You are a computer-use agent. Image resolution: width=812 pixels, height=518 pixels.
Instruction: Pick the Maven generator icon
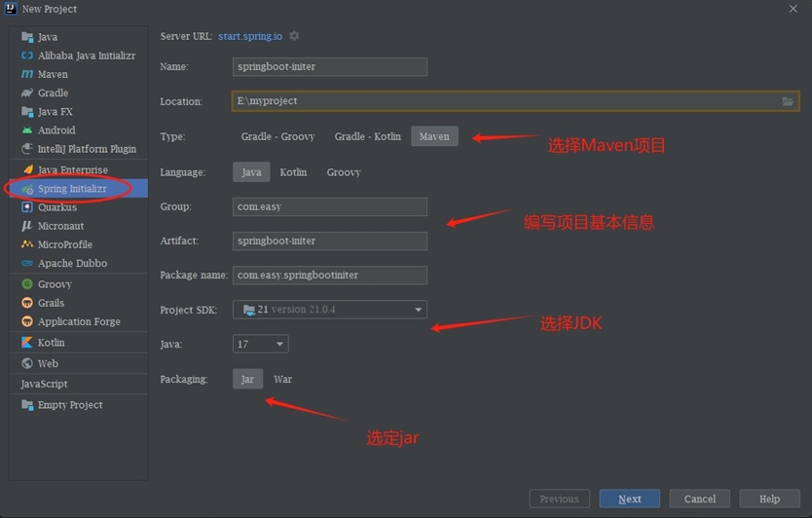pos(27,74)
